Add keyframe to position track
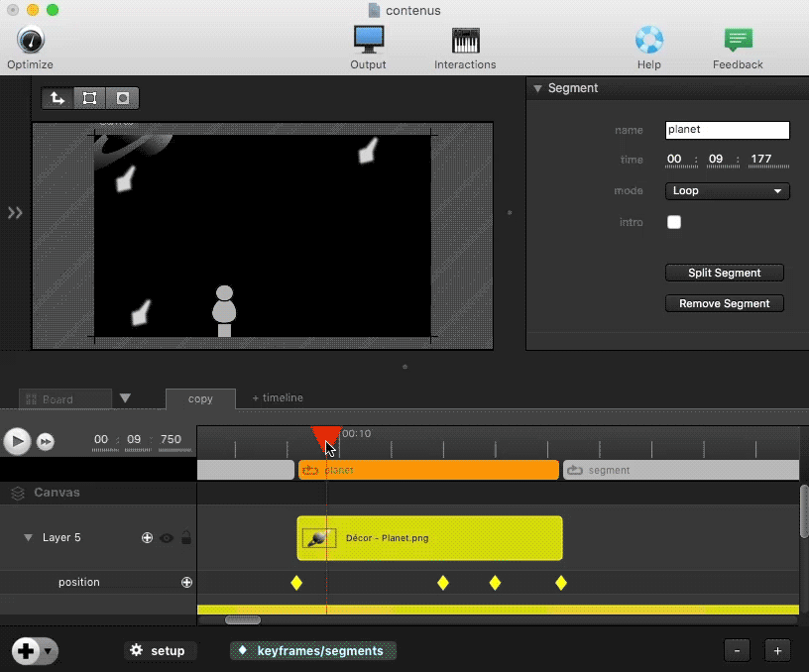 (x=186, y=583)
